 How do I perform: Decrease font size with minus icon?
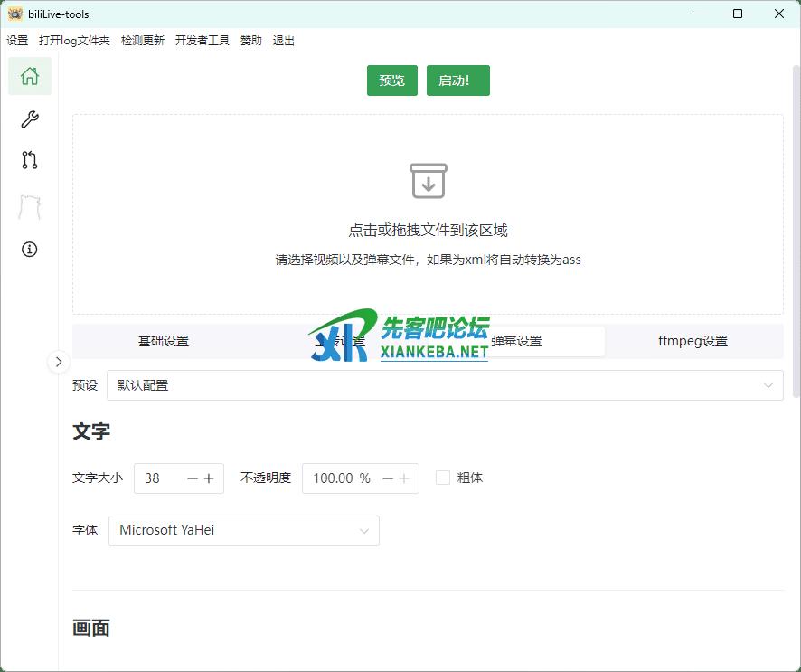[192, 478]
